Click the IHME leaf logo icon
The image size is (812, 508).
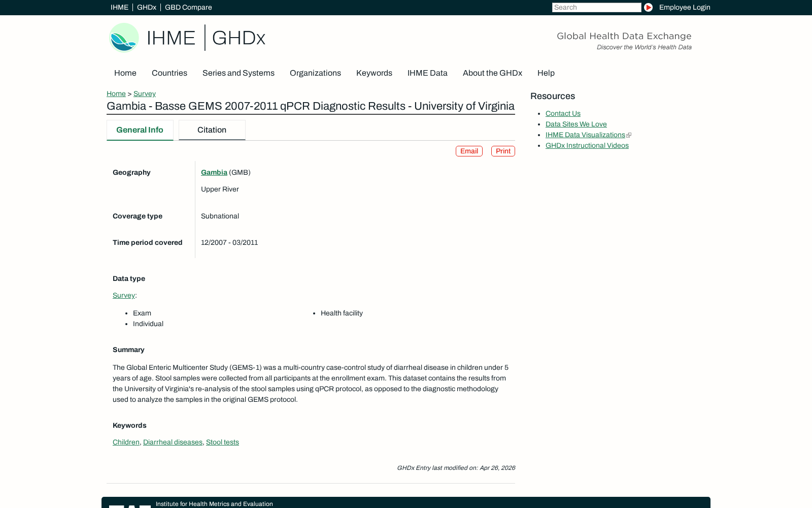click(124, 38)
